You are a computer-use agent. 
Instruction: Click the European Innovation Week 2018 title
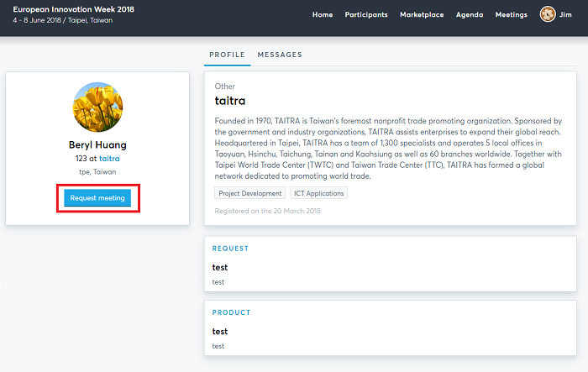click(74, 9)
